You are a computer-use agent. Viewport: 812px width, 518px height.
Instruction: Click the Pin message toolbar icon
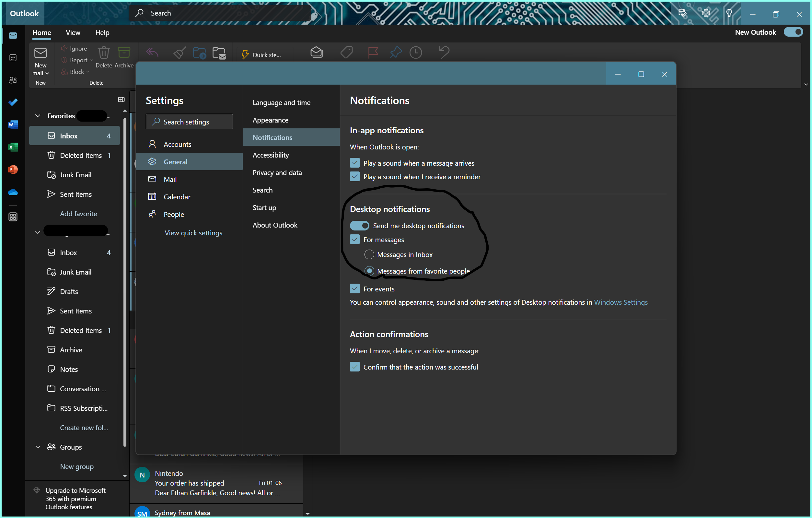coord(395,53)
